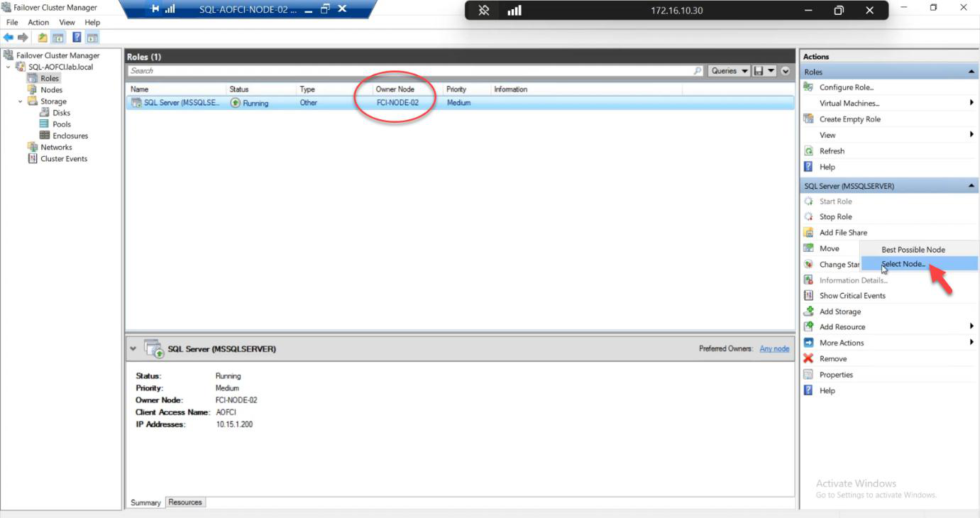Click Help icon under SQL Server actions
980x518 pixels.
808,390
